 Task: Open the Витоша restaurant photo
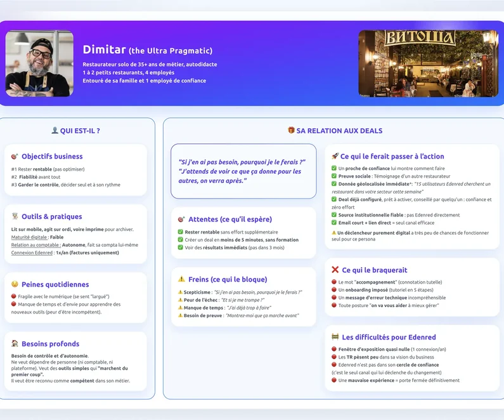(429, 63)
